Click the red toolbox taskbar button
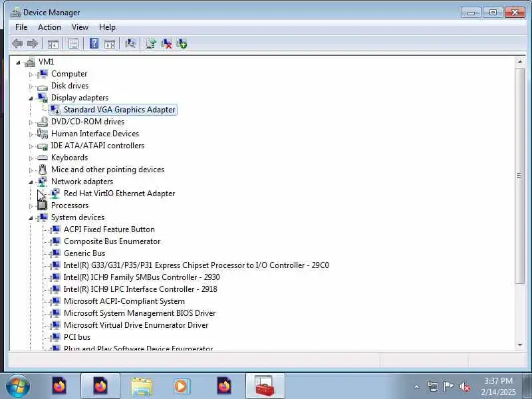 (265, 386)
